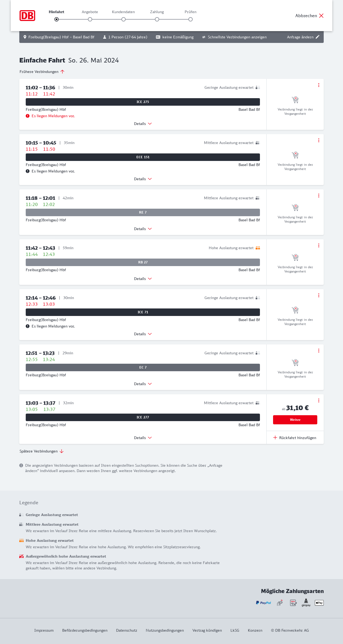The image size is (343, 644).
Task: Click the pencil icon next to Anfrage ändern
Action: [318, 37]
